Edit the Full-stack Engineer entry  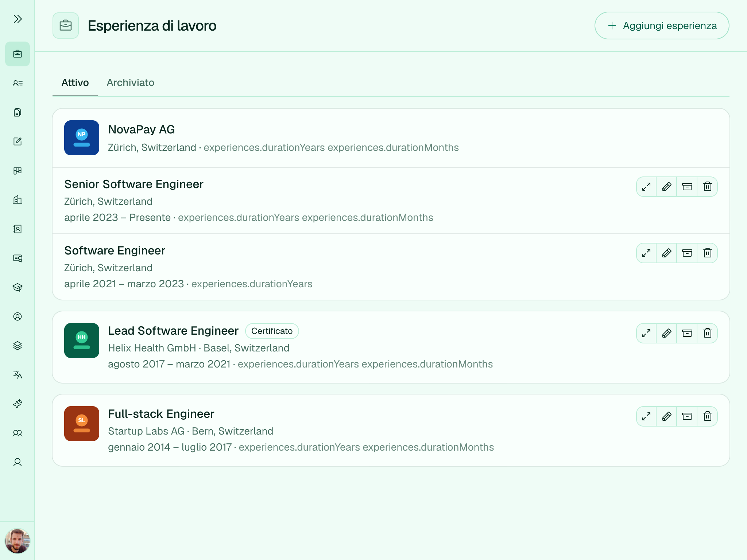667,416
